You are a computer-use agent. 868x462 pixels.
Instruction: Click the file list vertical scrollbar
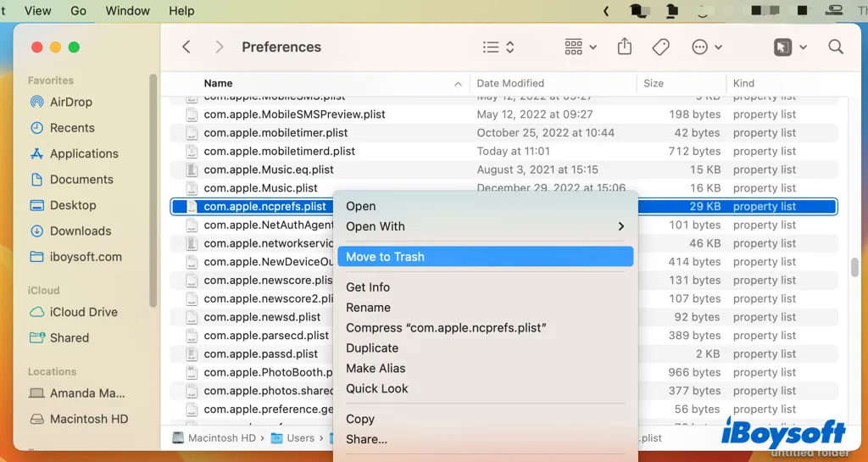855,267
